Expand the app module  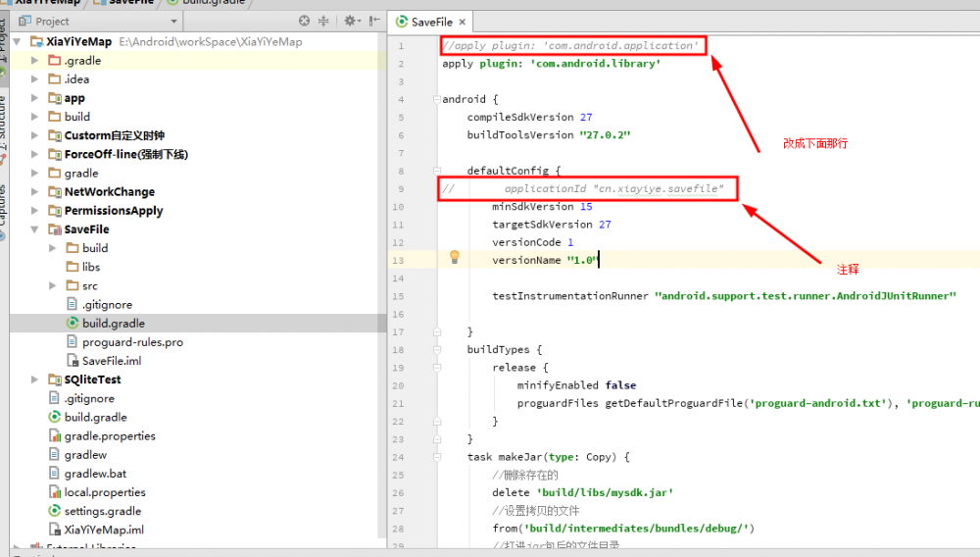coord(35,98)
